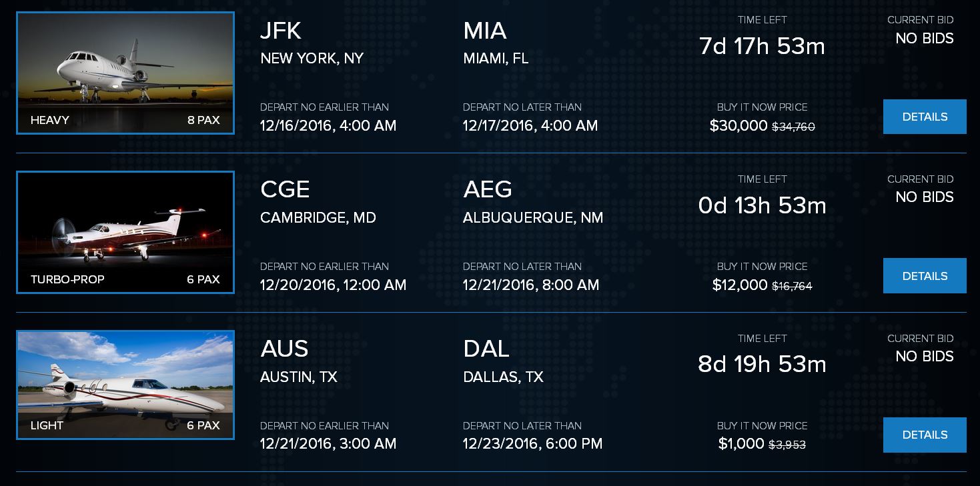
Task: Select the CGE departure airport code
Action: pos(285,189)
